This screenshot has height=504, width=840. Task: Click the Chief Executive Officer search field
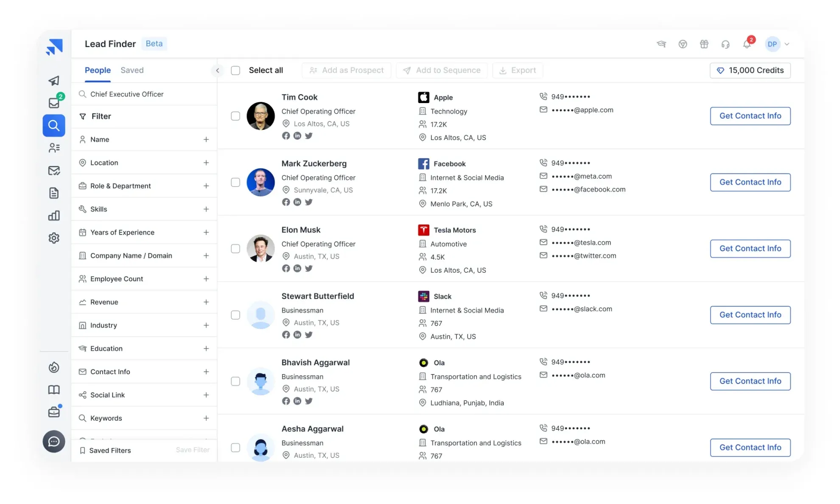[144, 94]
